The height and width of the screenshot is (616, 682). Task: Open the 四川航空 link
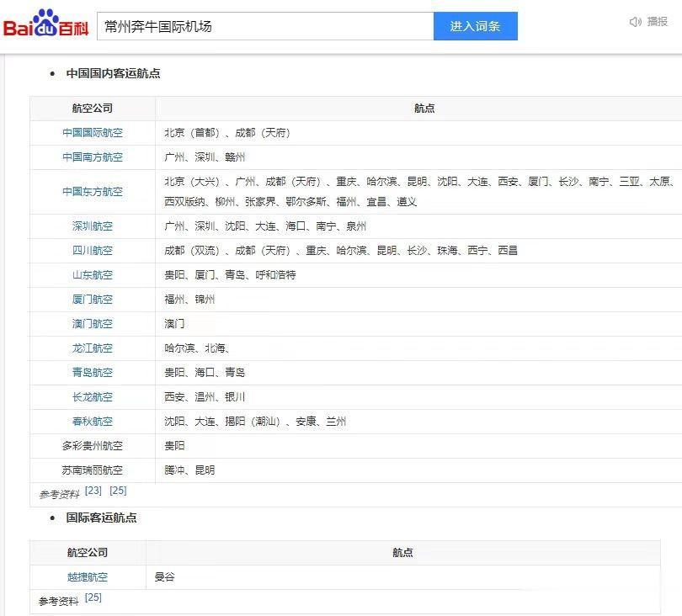tap(93, 251)
